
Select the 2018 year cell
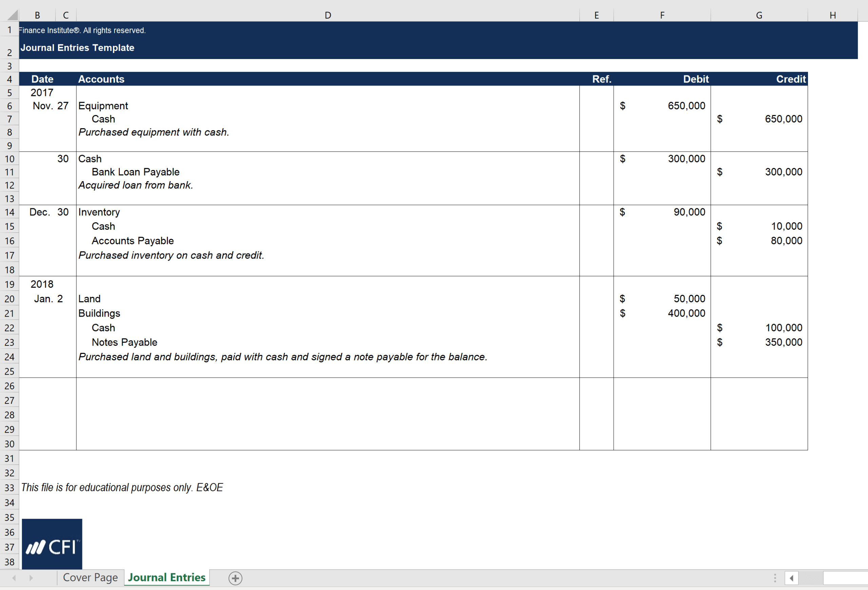point(42,284)
